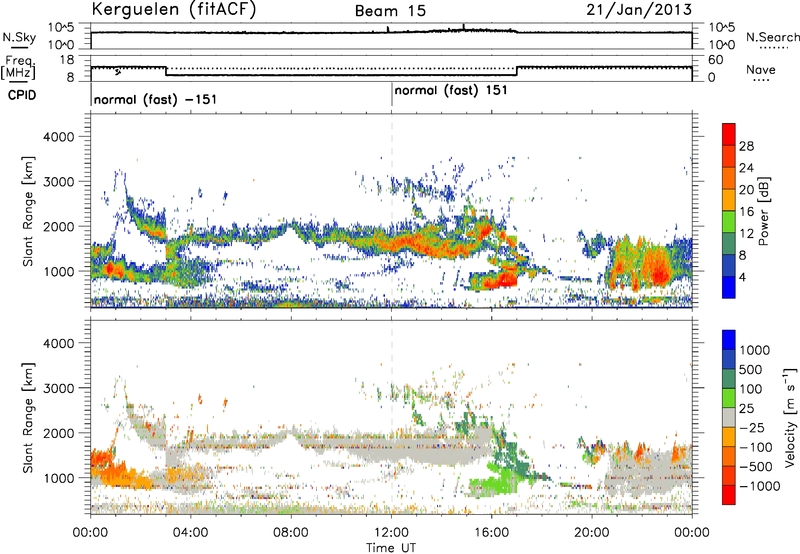Image resolution: width=800 pixels, height=554 pixels.
Task: Click the "500" Velocity colorbar label
Action: click(x=751, y=369)
